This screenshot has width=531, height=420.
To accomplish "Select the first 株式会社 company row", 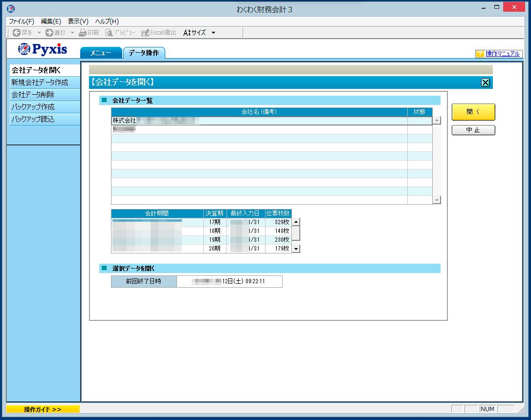I will point(271,121).
